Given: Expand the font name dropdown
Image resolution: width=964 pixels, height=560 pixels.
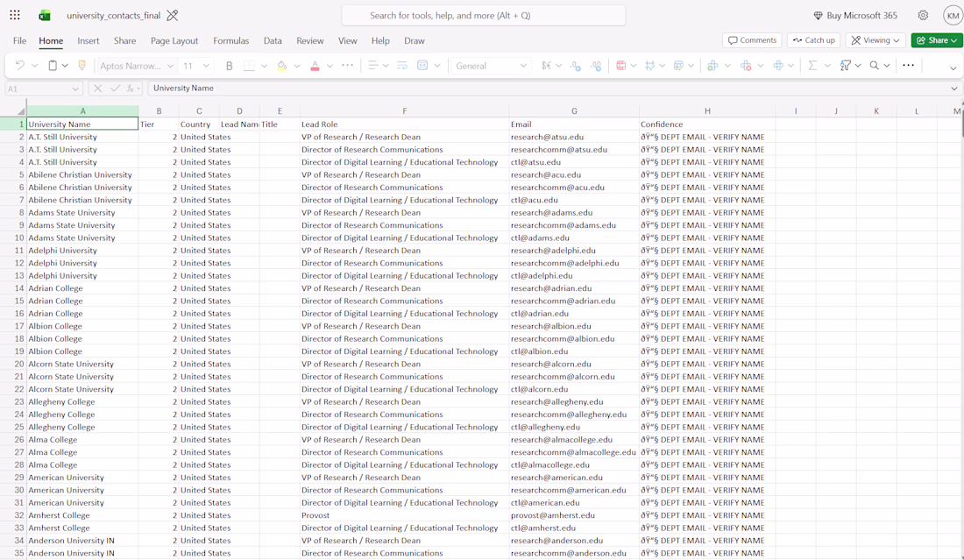Looking at the screenshot, I should tap(170, 66).
